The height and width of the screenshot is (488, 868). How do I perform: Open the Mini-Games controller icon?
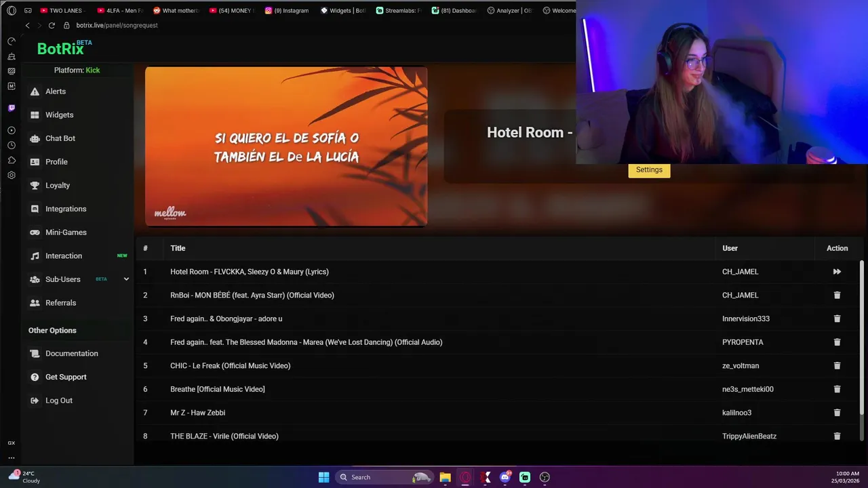[35, 232]
